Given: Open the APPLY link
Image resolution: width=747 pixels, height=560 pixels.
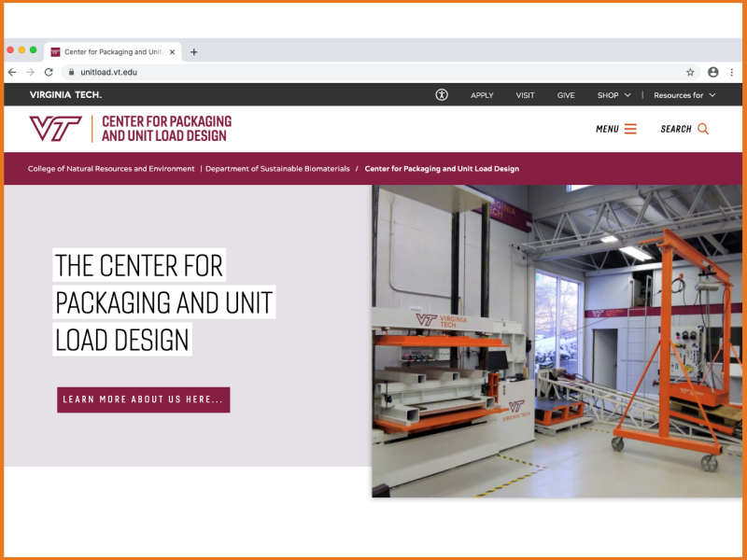Looking at the screenshot, I should click(x=482, y=95).
